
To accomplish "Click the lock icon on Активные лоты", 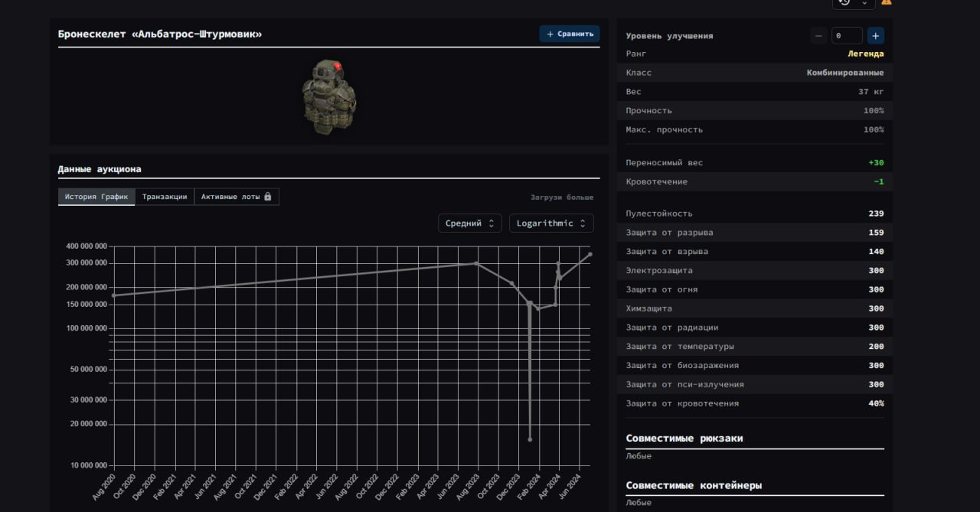I will coord(268,197).
